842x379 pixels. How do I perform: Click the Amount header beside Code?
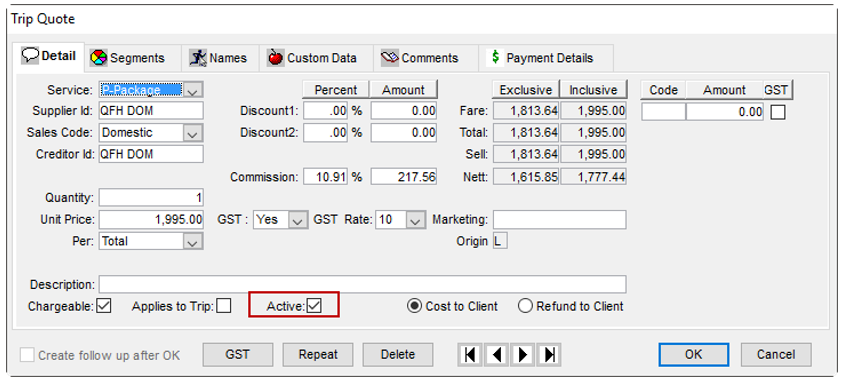pyautogui.click(x=724, y=90)
